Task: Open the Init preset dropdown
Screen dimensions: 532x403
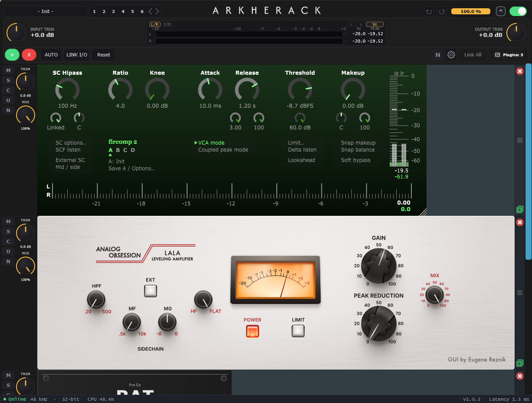Action: click(46, 11)
